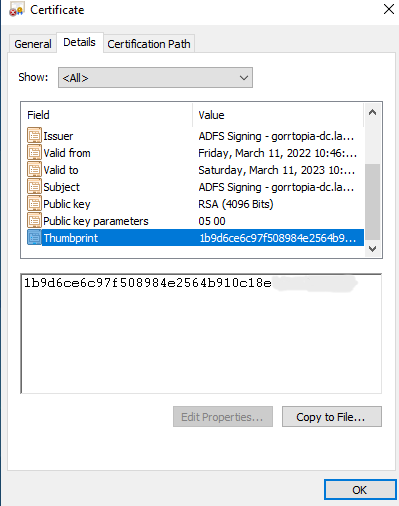Close the Certificate dialog window
This screenshot has width=399, height=506.
coord(389,9)
